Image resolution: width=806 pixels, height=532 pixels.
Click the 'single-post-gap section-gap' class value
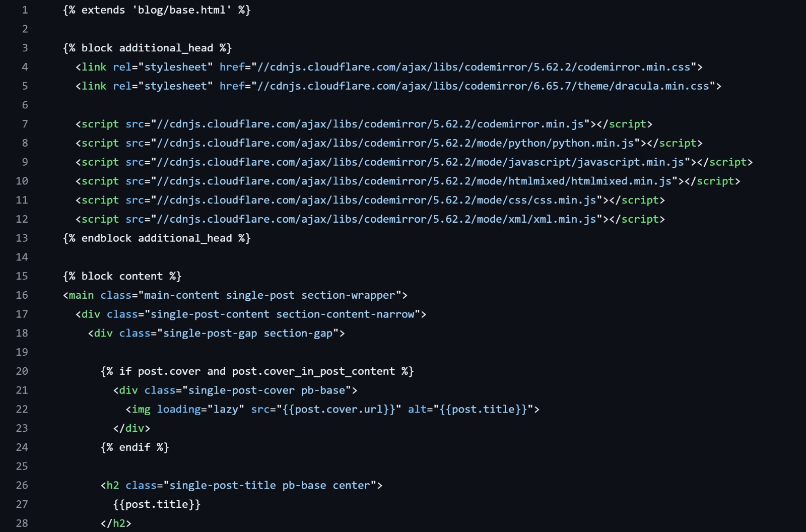click(247, 334)
